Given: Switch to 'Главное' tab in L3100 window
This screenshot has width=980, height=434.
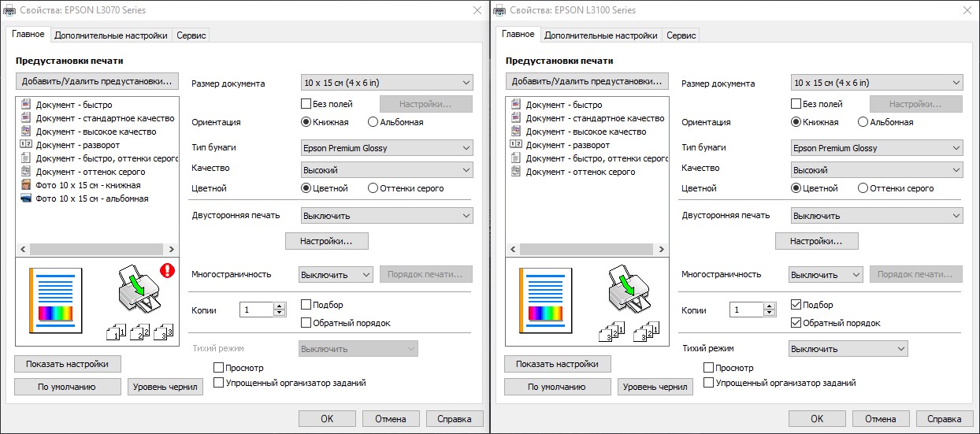Looking at the screenshot, I should point(518,34).
